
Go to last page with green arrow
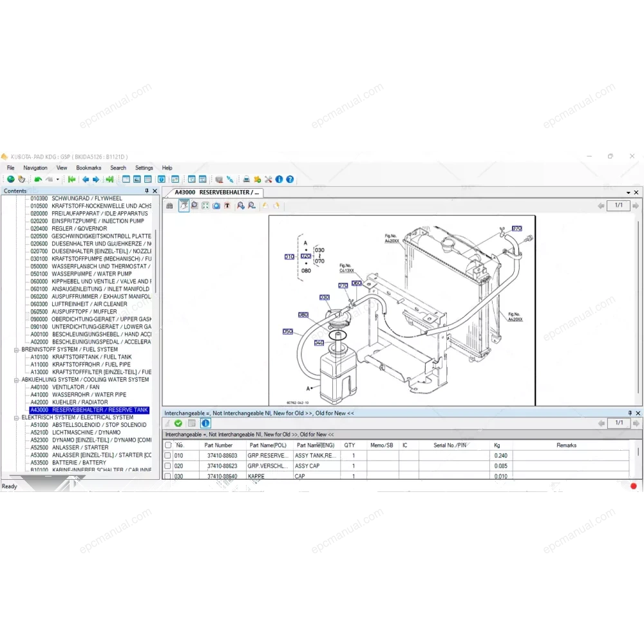click(x=109, y=179)
